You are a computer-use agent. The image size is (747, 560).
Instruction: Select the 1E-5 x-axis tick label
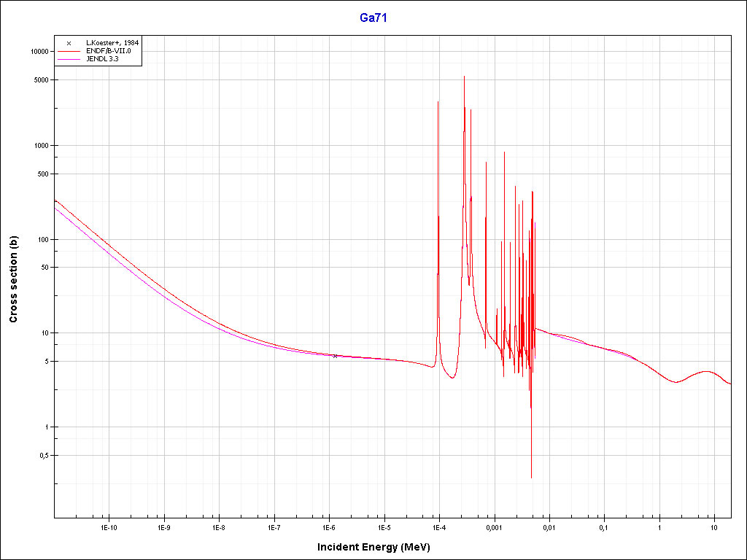pyautogui.click(x=384, y=527)
